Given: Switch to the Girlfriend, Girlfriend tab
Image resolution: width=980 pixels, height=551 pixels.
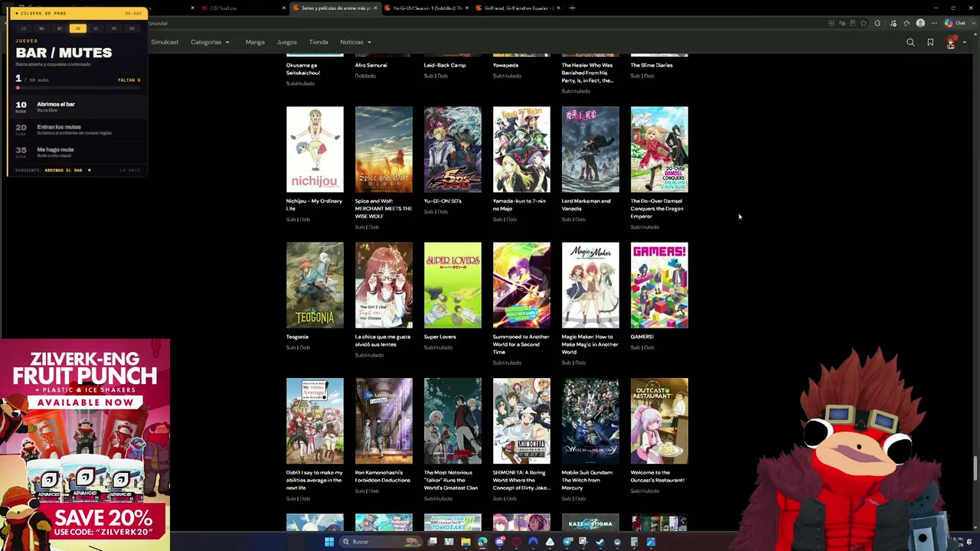Looking at the screenshot, I should (518, 8).
